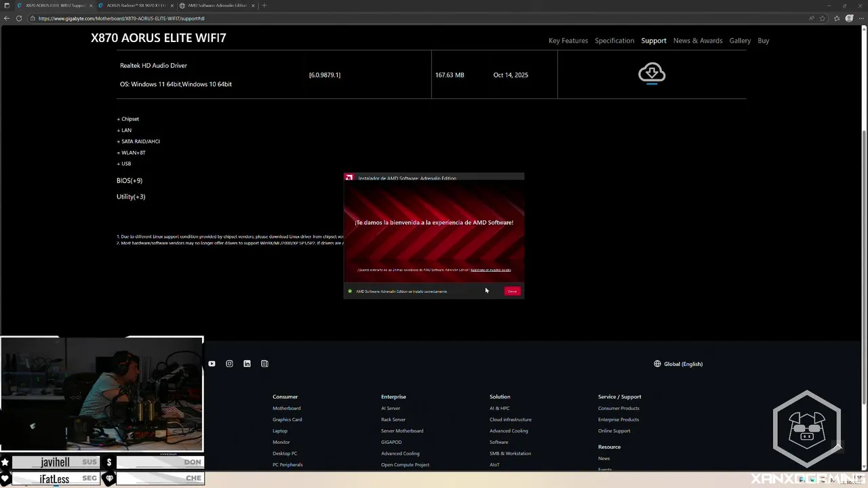The height and width of the screenshot is (488, 868).
Task: Open the SMB & Workstation footer link
Action: (510, 453)
